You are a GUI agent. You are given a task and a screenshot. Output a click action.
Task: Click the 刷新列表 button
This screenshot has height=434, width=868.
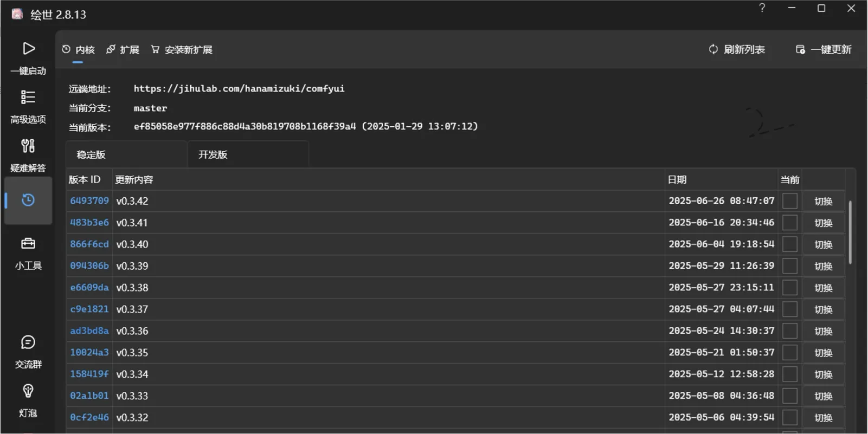737,50
